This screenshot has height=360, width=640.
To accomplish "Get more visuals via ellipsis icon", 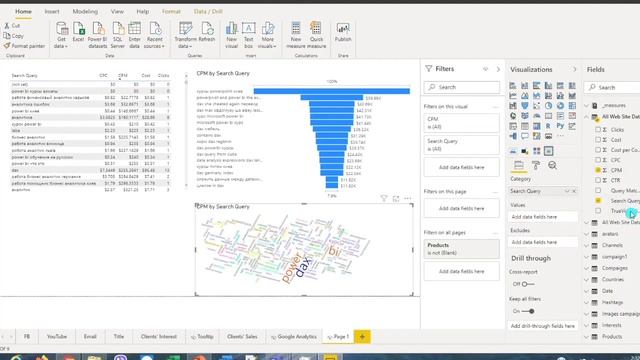I will [x=560, y=136].
